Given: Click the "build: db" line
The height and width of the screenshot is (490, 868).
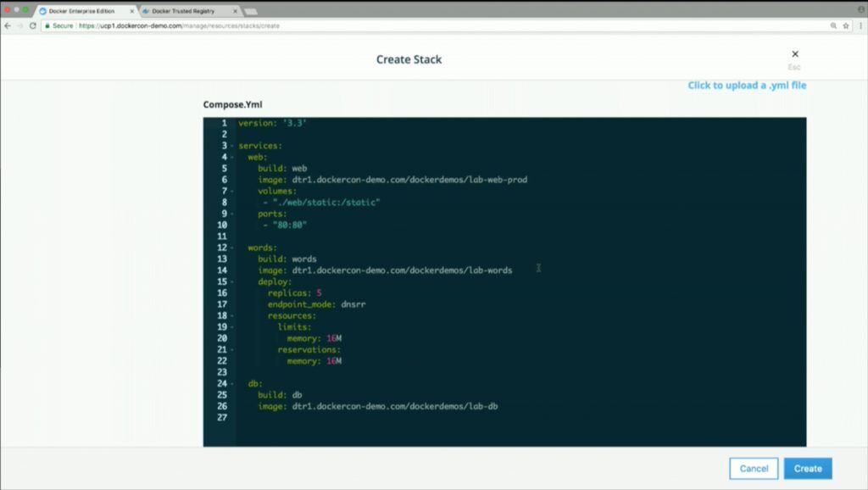Looking at the screenshot, I should [280, 395].
